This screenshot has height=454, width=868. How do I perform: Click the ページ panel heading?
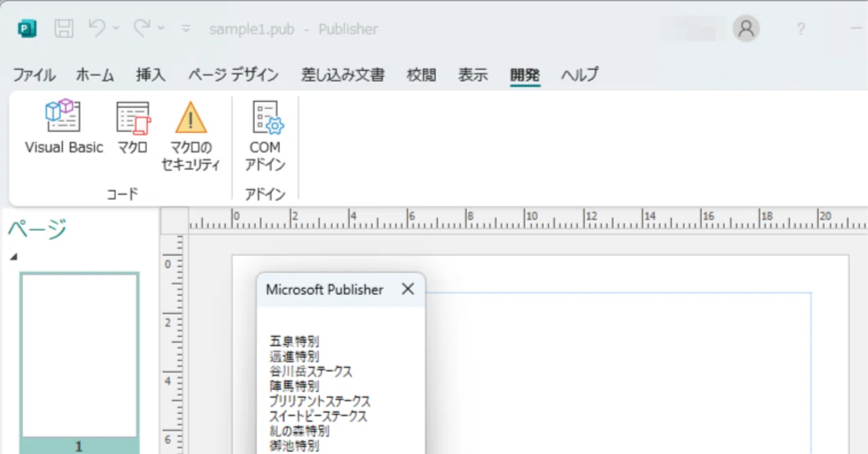[37, 229]
